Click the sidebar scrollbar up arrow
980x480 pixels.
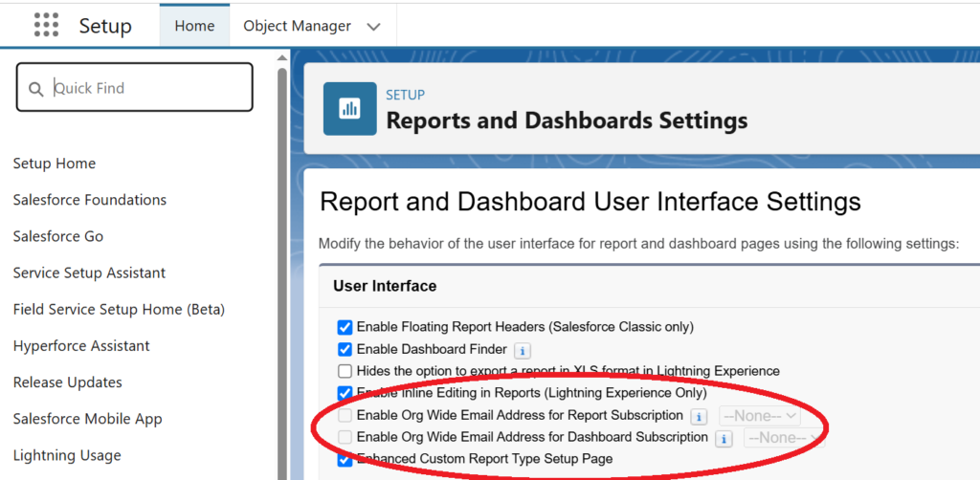pyautogui.click(x=282, y=58)
